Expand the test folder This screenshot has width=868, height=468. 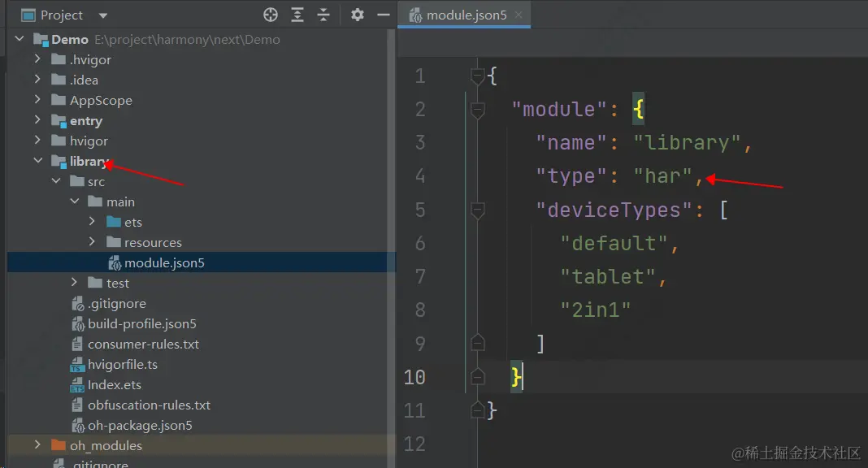[x=74, y=282]
